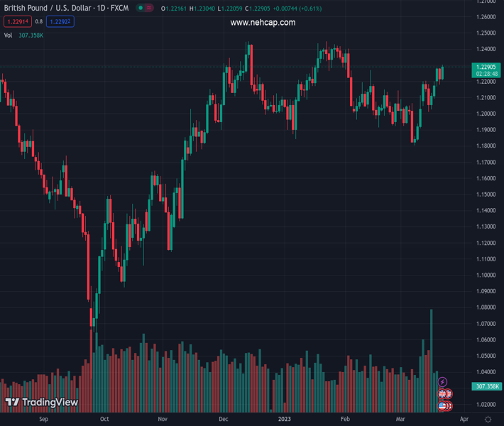
Task: Click the blue buy price 1.22922 button
Action: pyautogui.click(x=60, y=22)
